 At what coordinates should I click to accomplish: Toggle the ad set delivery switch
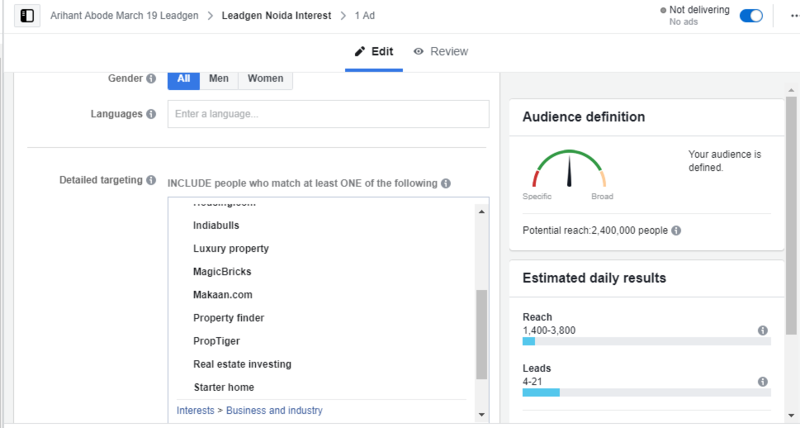(751, 16)
